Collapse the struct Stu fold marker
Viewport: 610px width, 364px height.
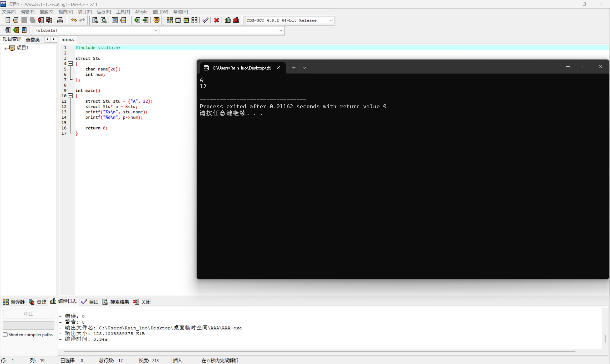71,64
